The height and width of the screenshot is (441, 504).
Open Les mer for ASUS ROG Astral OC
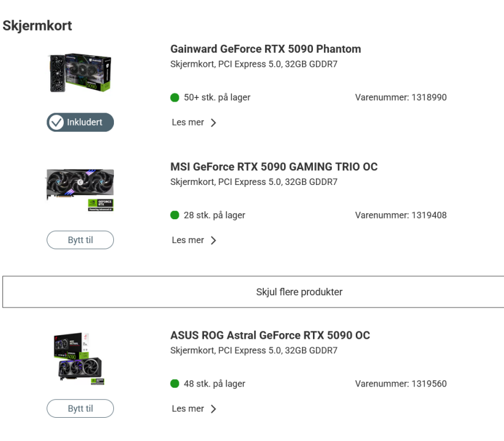coord(188,409)
